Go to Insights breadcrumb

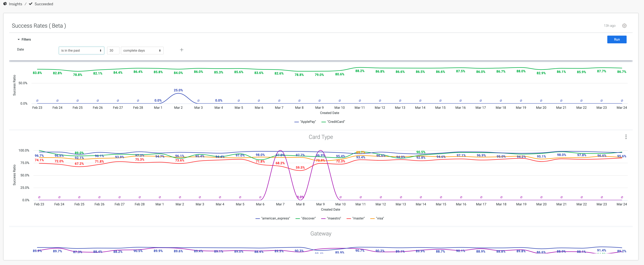15,4
